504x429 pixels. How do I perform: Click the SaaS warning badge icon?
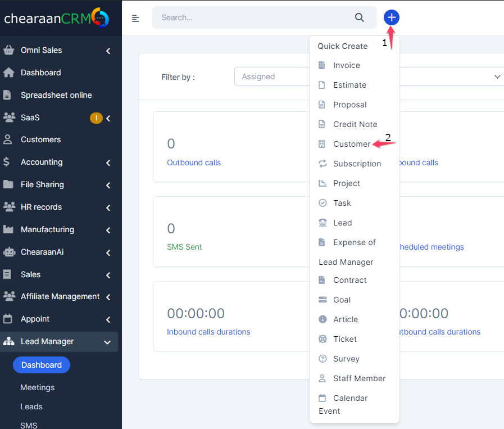coord(96,118)
